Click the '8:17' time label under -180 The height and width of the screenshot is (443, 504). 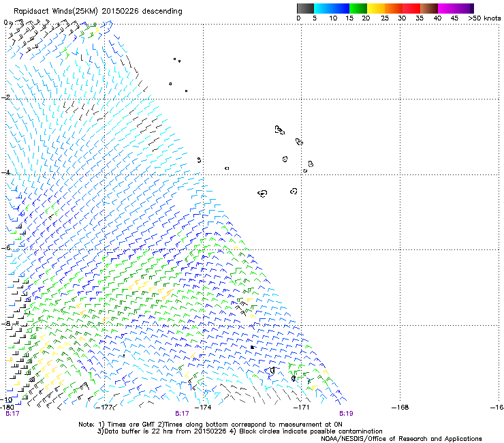point(12,414)
